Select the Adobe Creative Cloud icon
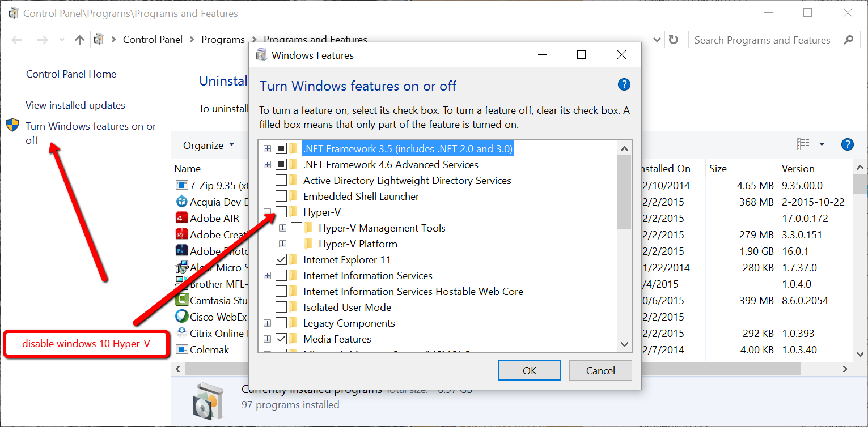868x427 pixels. [x=181, y=234]
